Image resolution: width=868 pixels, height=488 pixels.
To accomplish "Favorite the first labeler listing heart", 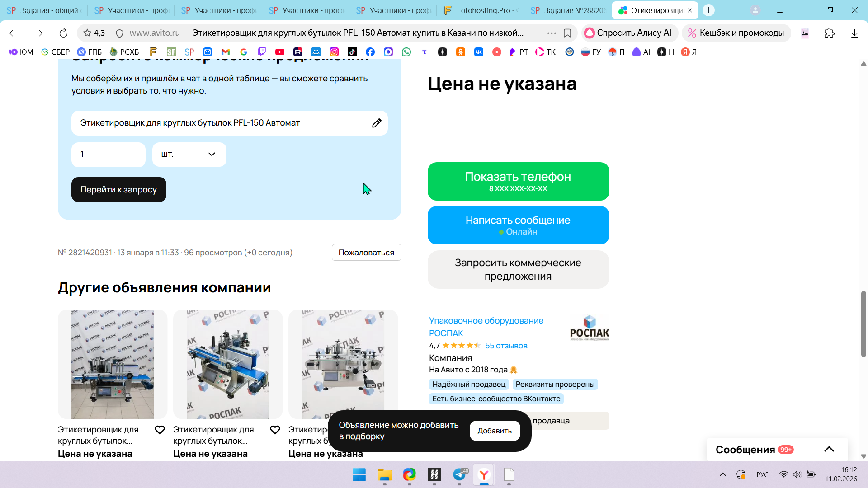I will [x=160, y=430].
